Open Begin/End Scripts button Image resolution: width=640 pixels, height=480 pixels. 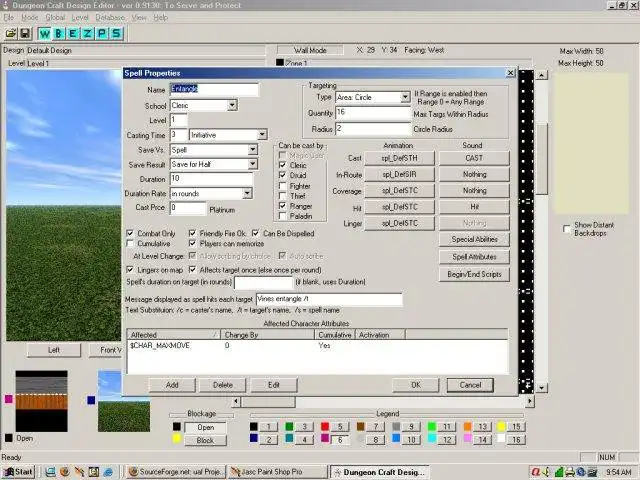[x=474, y=274]
